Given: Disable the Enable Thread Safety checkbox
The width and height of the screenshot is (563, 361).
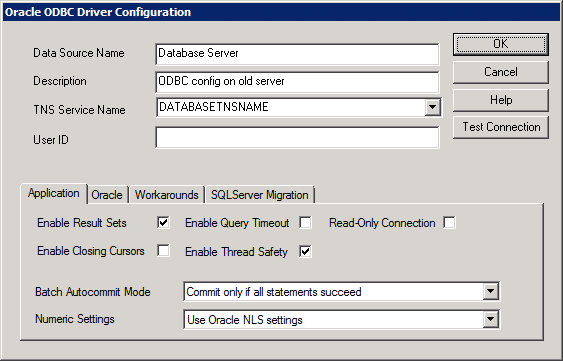Looking at the screenshot, I should (305, 251).
